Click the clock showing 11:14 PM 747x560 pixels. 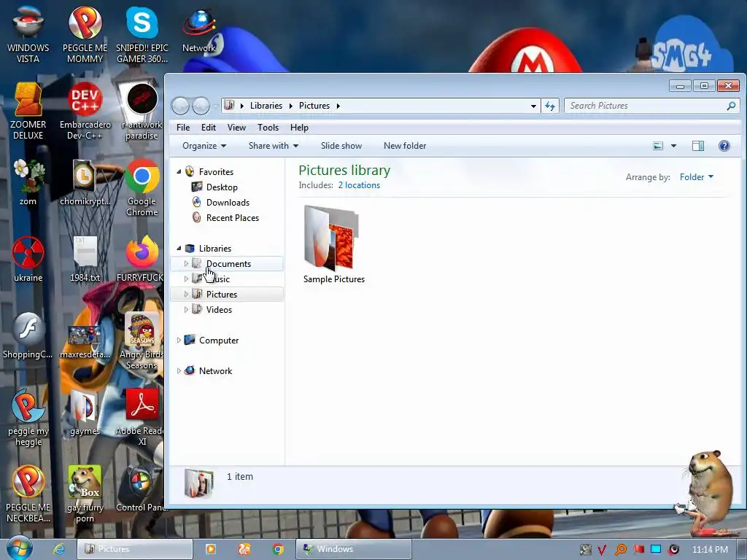[x=710, y=550]
